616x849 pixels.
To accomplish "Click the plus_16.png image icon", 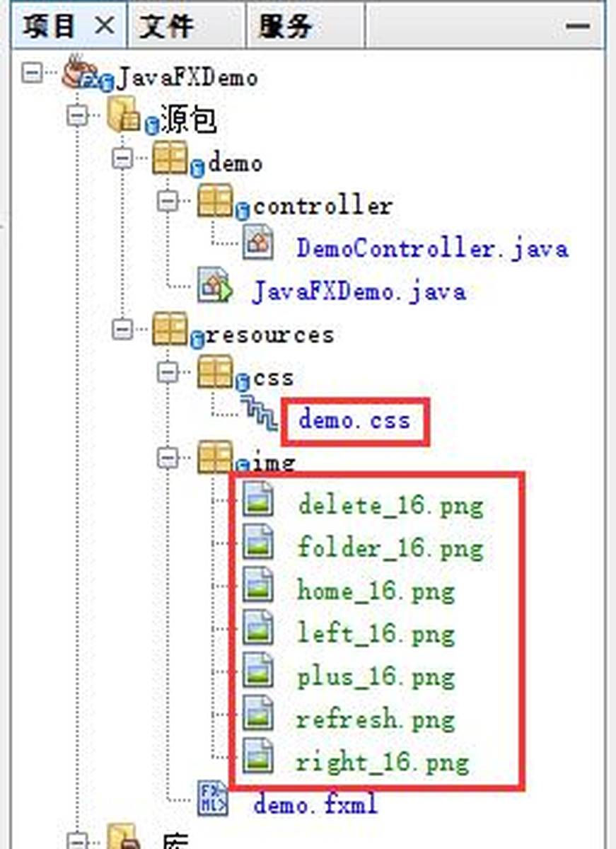I will [258, 671].
